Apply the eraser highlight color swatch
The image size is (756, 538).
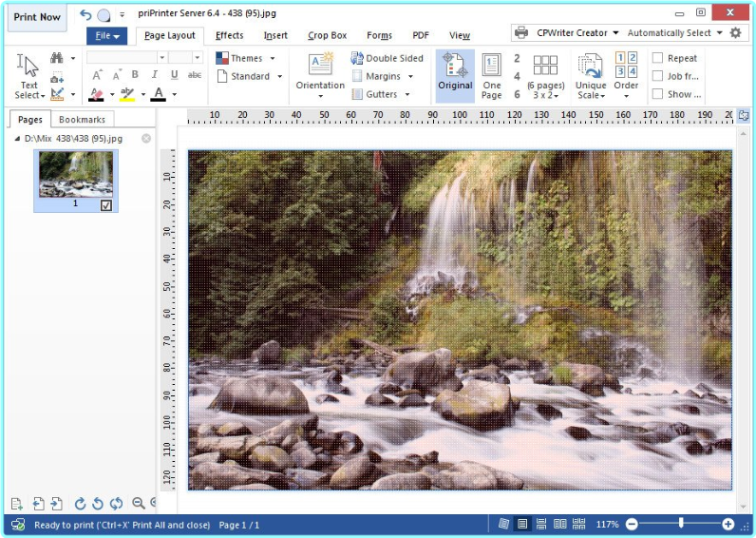97,94
